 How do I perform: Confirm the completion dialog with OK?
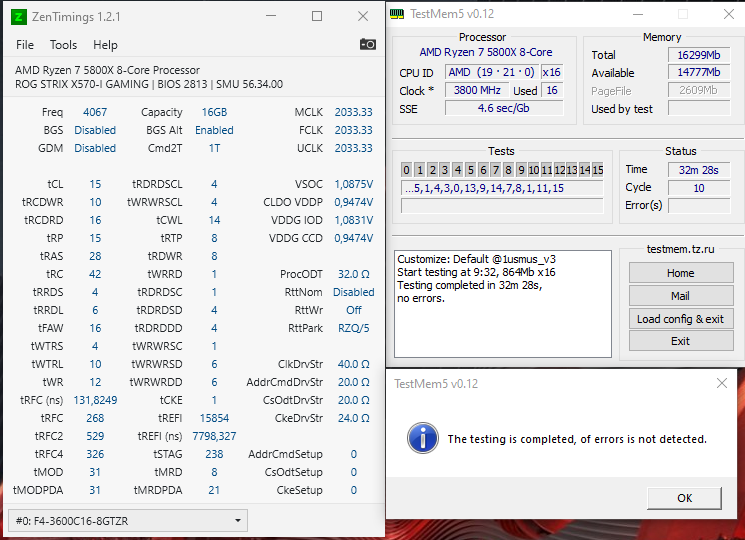(x=684, y=498)
